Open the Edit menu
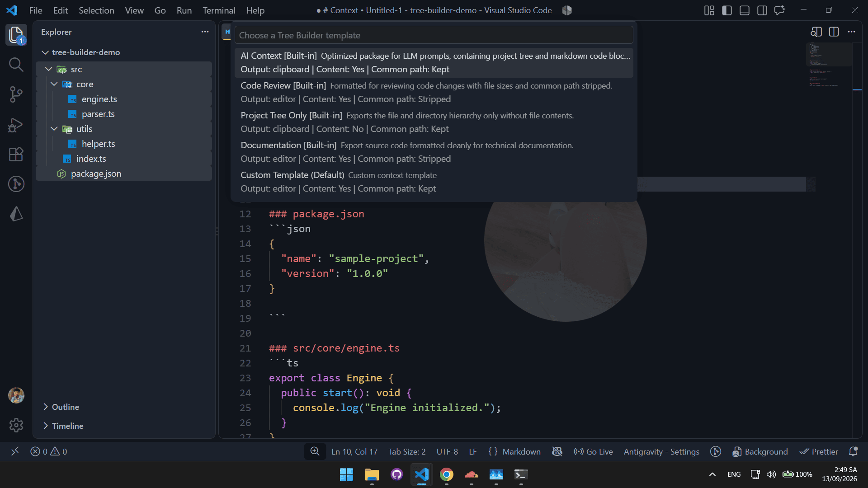 60,10
